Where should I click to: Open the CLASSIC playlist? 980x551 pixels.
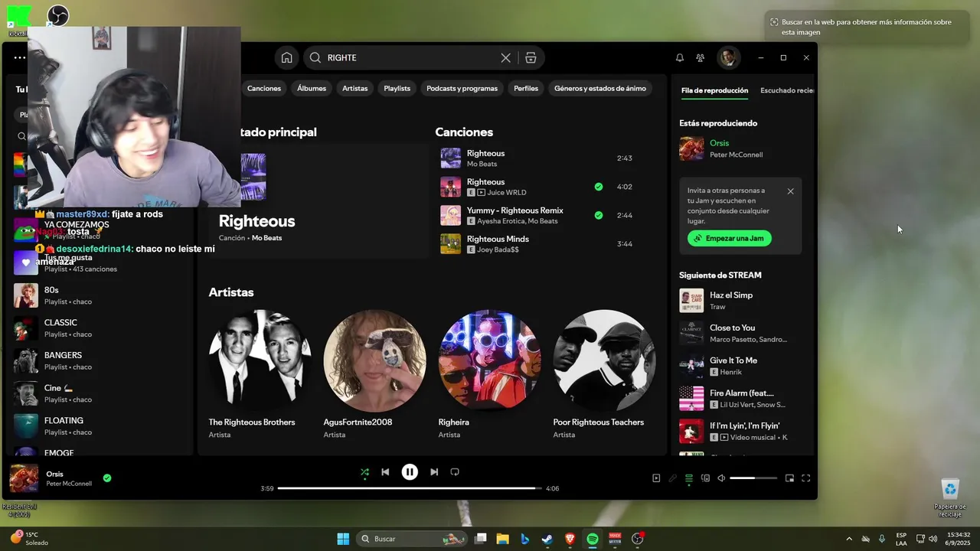101,328
